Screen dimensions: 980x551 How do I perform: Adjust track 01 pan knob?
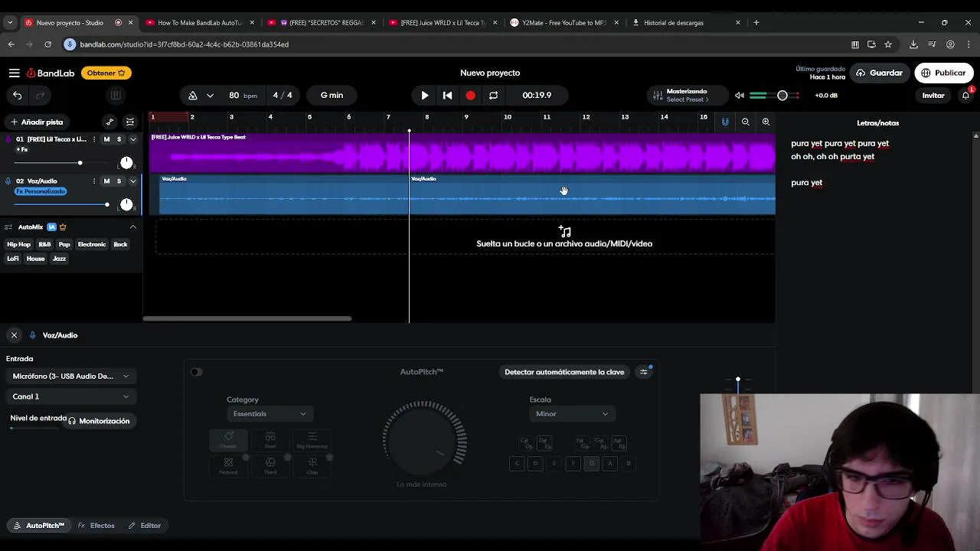pos(126,162)
